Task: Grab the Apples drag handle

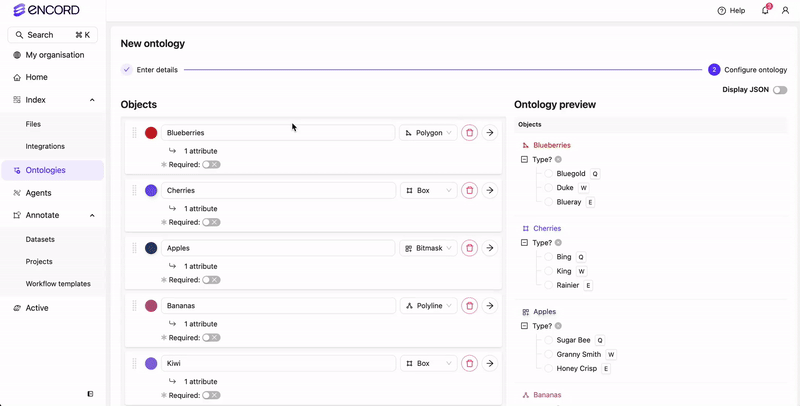Action: (x=135, y=248)
